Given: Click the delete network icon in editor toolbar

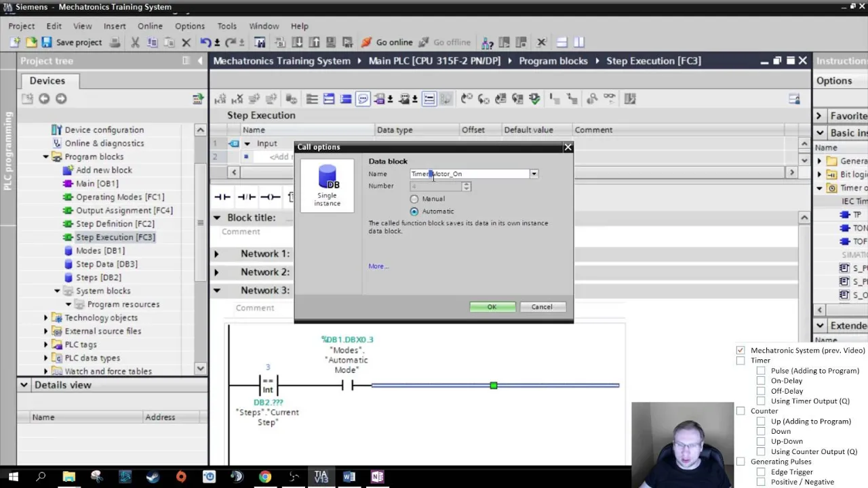Looking at the screenshot, I should 237,99.
